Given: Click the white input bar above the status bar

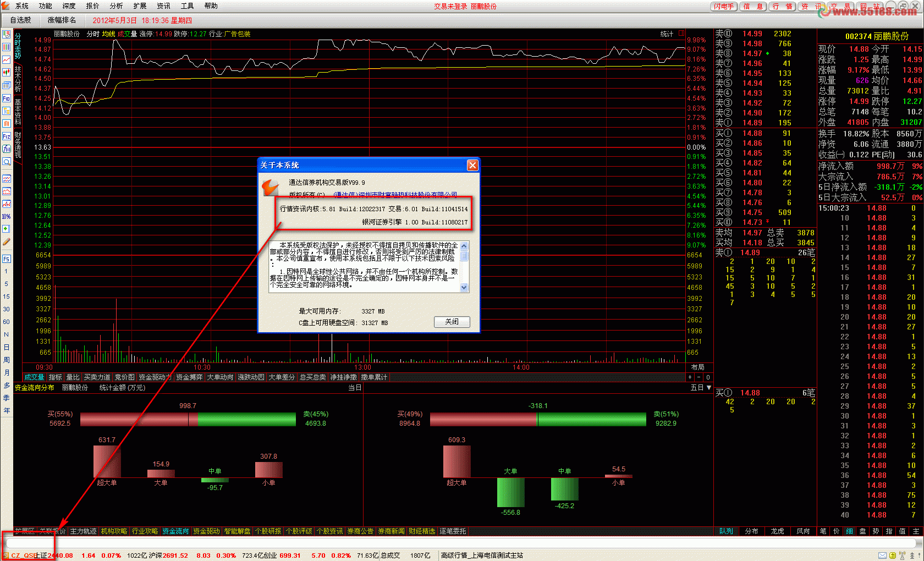Looking at the screenshot, I should [462, 543].
